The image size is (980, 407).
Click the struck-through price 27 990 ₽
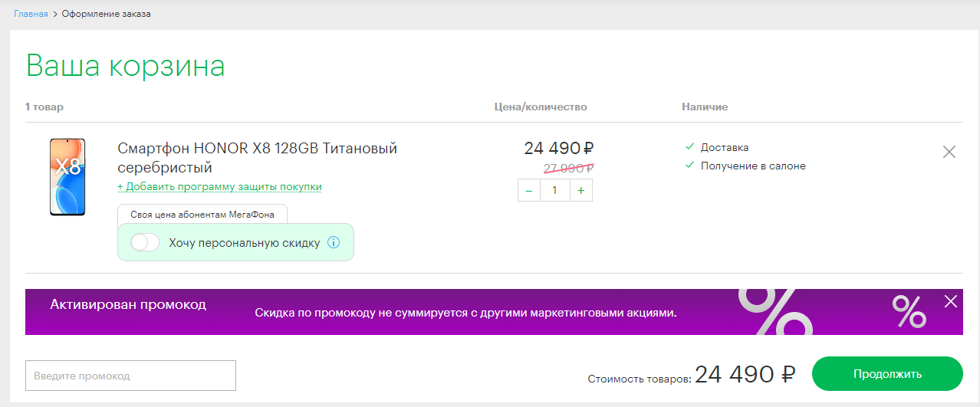click(569, 168)
